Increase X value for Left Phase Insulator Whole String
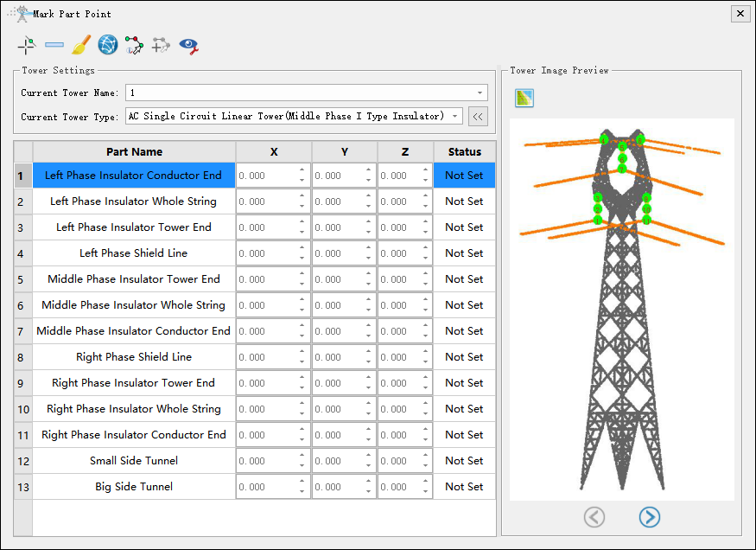 [x=302, y=196]
